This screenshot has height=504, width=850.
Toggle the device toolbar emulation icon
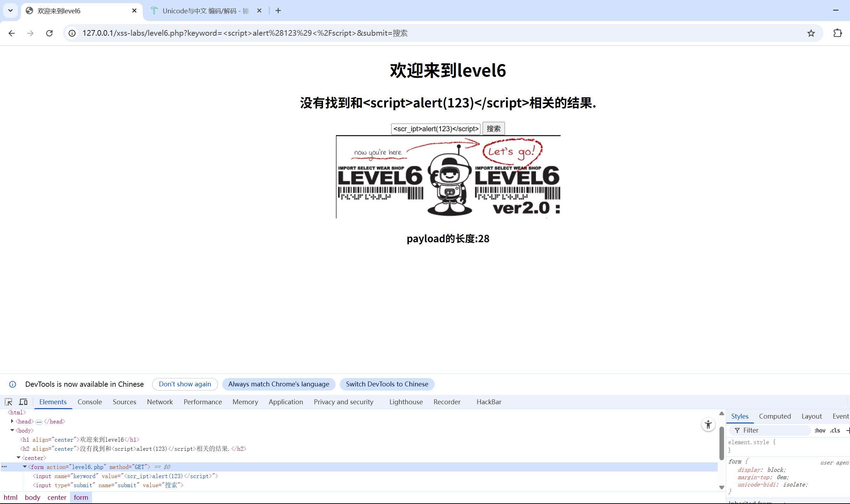[23, 401]
